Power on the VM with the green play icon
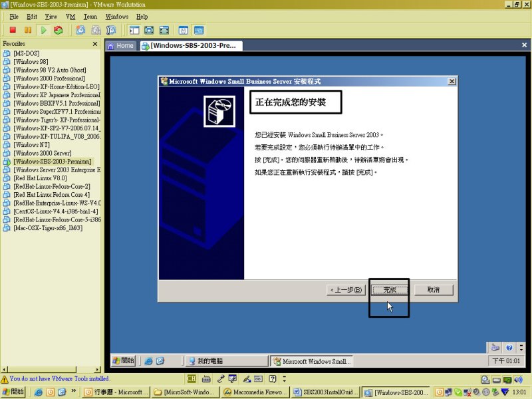532x399 pixels. point(43,30)
